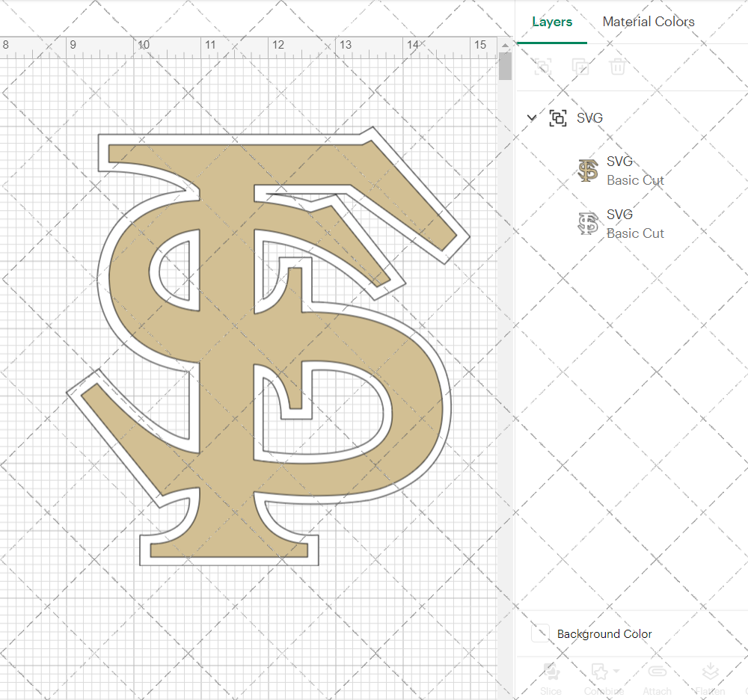748x700 pixels.
Task: Click the vertical scrollbar thumb on canvas
Action: pyautogui.click(x=505, y=67)
